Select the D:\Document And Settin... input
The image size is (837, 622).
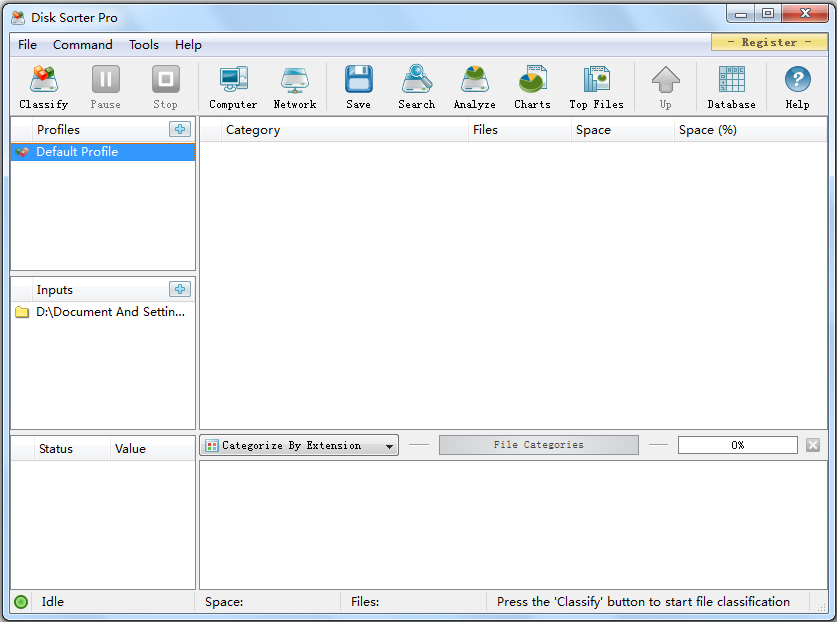point(103,312)
